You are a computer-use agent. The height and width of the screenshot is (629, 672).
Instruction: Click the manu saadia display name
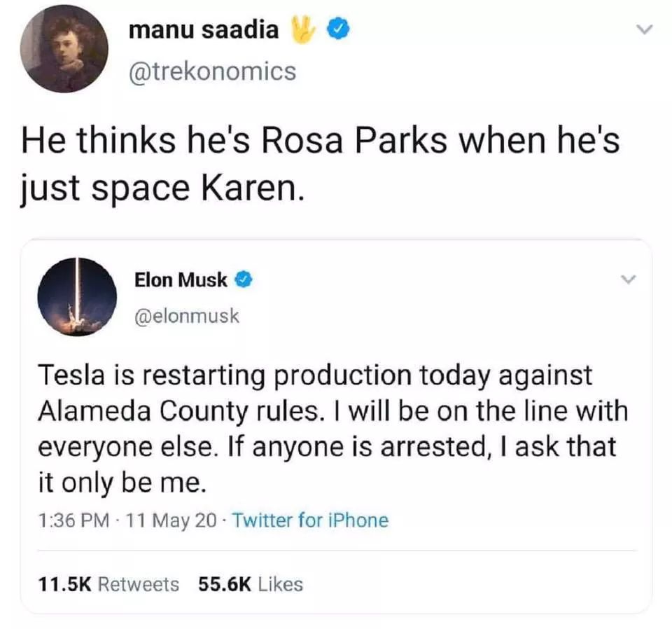point(204,29)
